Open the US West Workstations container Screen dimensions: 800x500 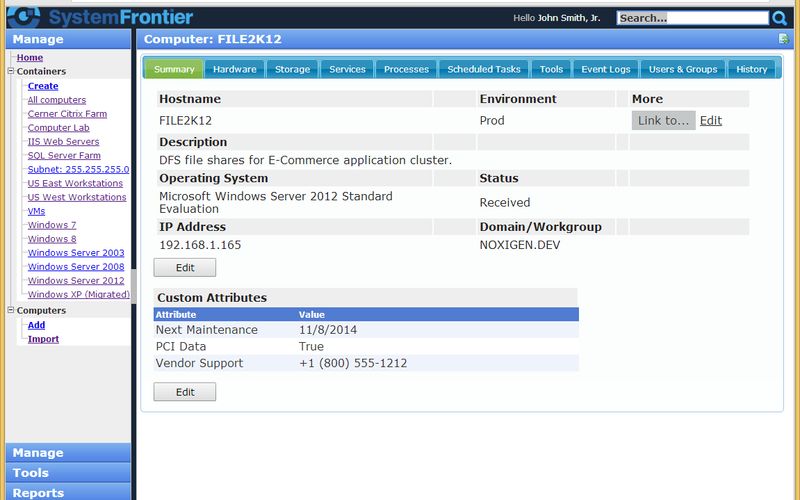[77, 197]
